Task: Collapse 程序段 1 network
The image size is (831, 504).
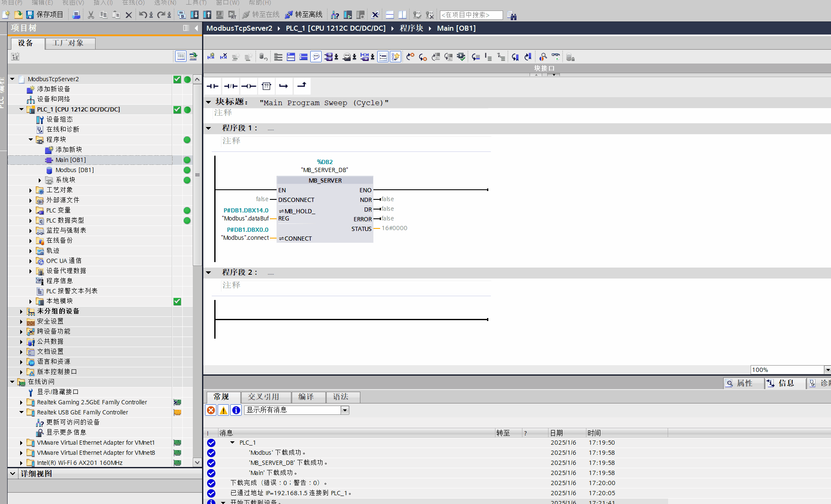Action: click(208, 128)
